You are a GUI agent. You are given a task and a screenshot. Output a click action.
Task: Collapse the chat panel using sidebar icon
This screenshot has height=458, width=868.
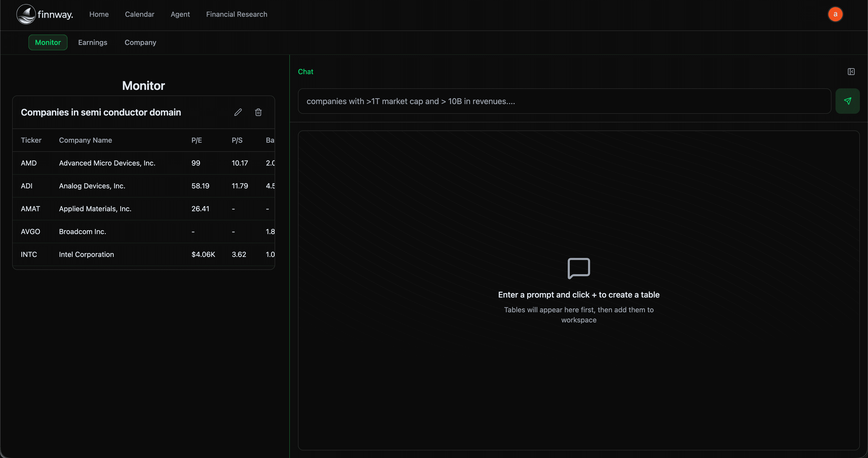(851, 71)
